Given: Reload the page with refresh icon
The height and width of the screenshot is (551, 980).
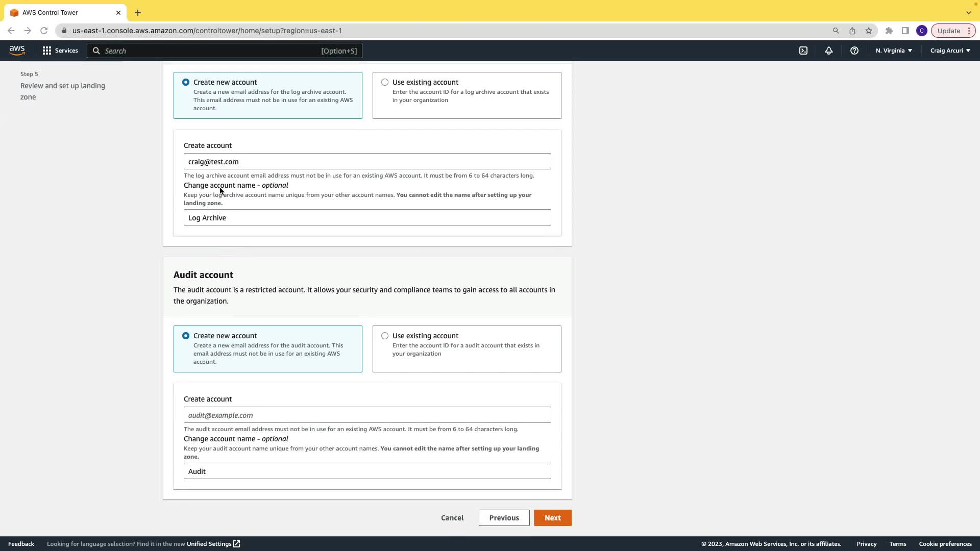Looking at the screenshot, I should click(44, 31).
